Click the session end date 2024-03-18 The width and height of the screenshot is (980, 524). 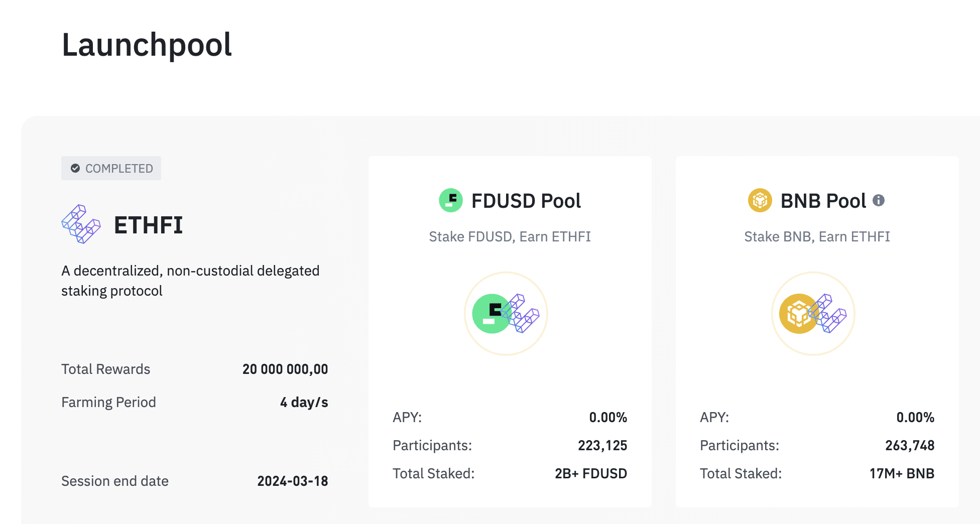coord(292,481)
